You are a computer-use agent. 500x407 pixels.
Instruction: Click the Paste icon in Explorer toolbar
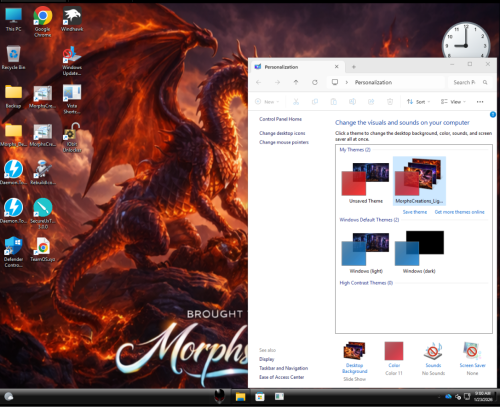point(333,102)
